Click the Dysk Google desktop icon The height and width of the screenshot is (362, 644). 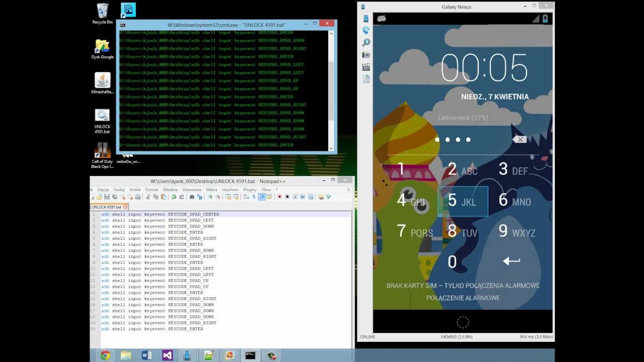pyautogui.click(x=102, y=49)
